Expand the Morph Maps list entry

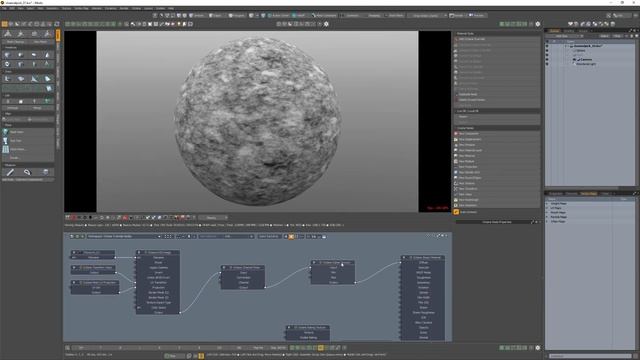tap(547, 212)
